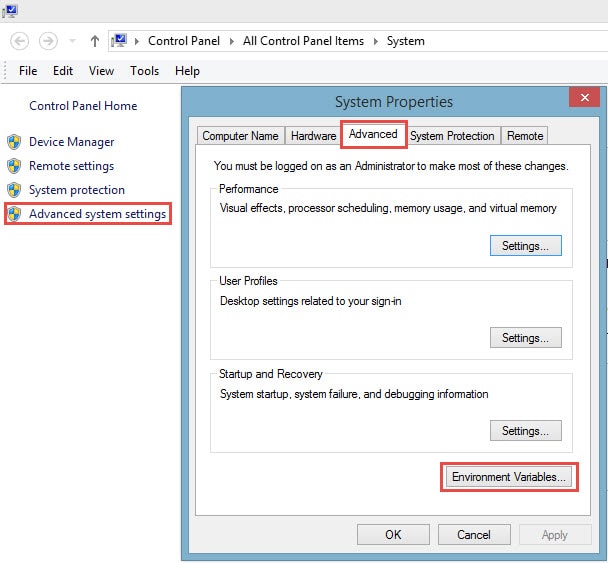Switch to Remote tab
This screenshot has width=608, height=563.
525,136
